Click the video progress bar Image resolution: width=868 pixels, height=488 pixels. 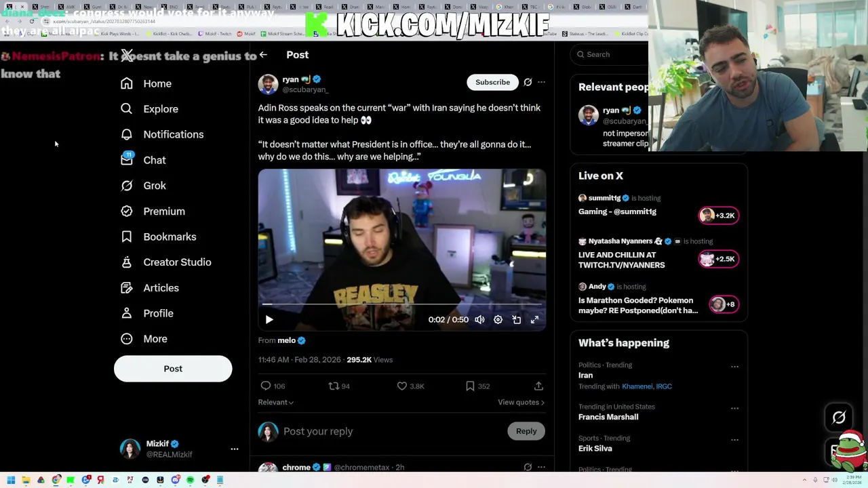click(401, 304)
